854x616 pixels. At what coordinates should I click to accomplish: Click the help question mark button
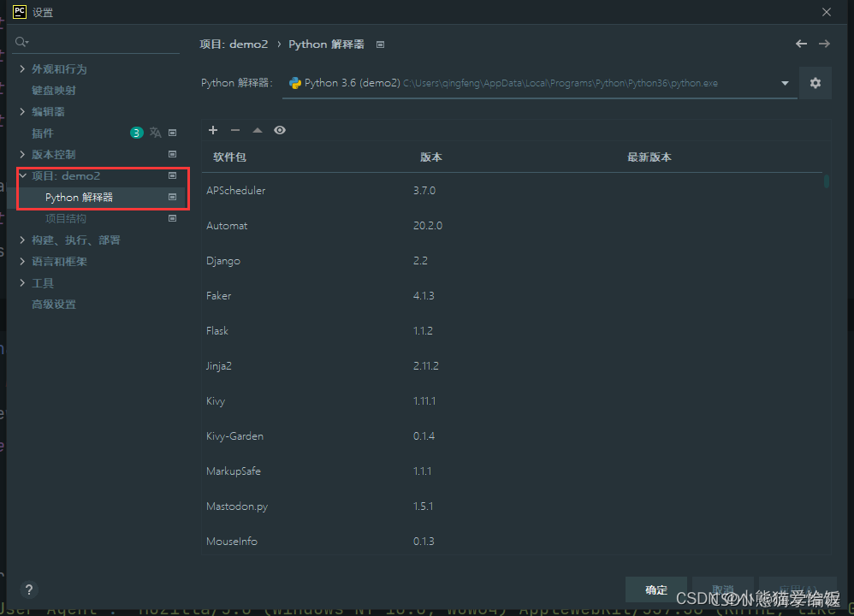point(29,589)
